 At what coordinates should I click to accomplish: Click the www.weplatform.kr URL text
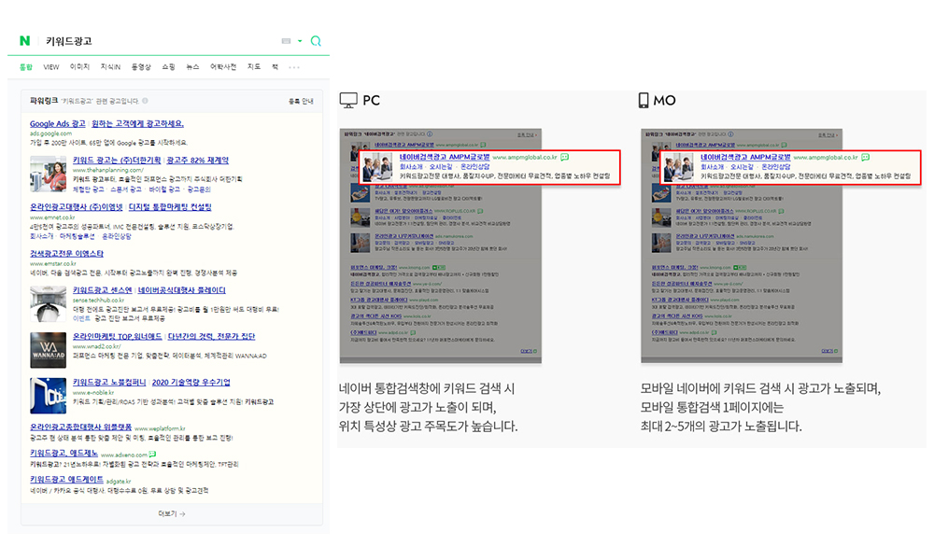pos(161,428)
